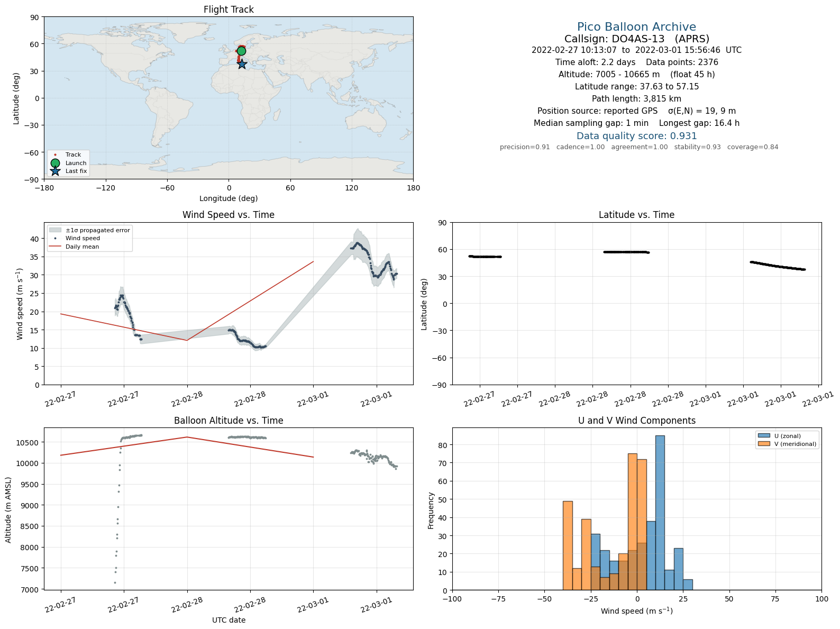Click the "Longitude (deg)" axis label

[x=229, y=198]
